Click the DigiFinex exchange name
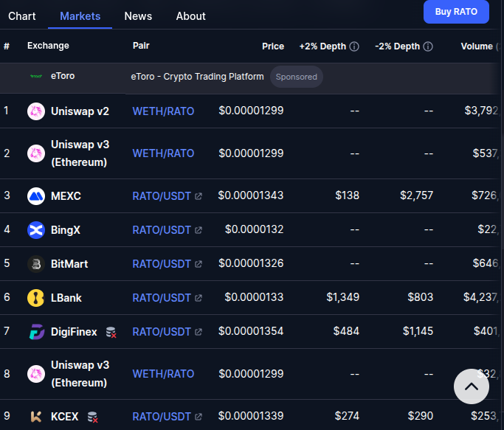Screen dimensions: 504x430 coord(74,332)
